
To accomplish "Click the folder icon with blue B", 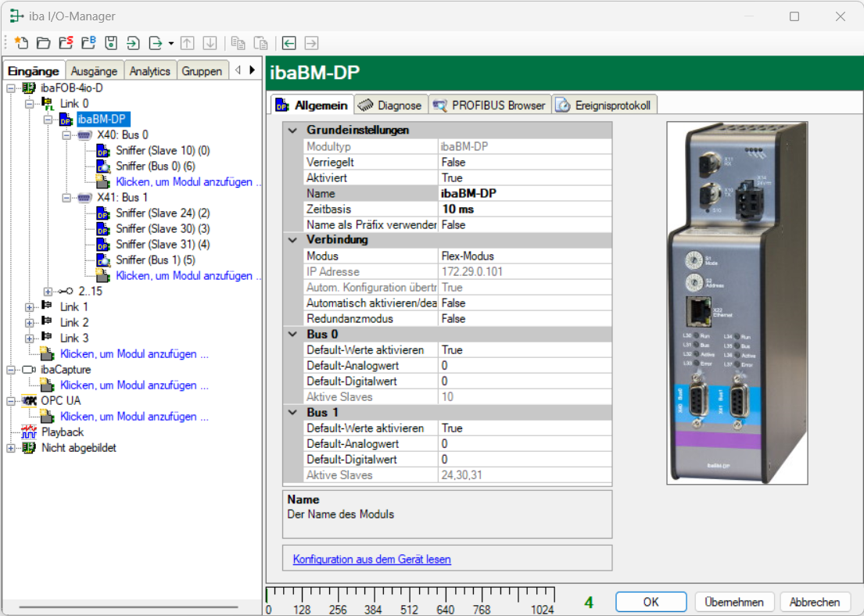I will click(88, 43).
